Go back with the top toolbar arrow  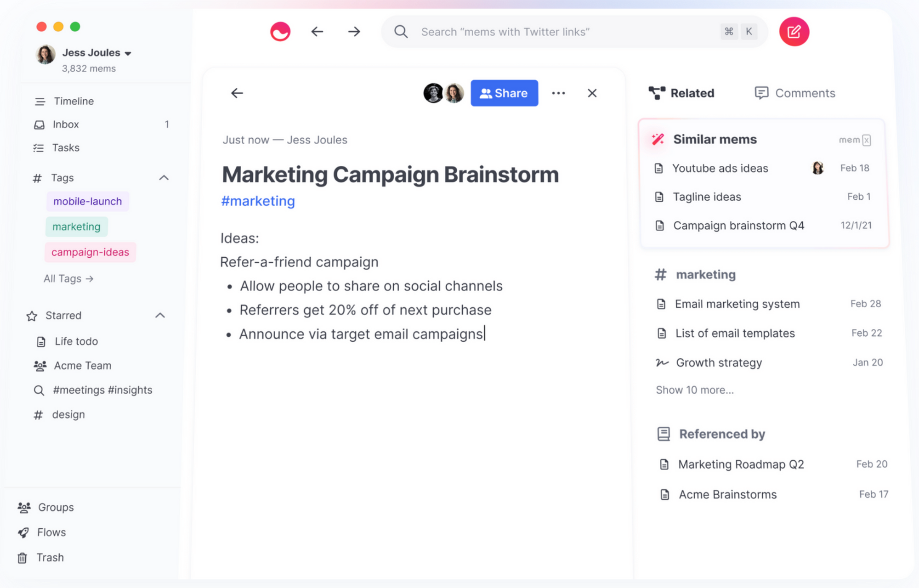click(x=317, y=32)
